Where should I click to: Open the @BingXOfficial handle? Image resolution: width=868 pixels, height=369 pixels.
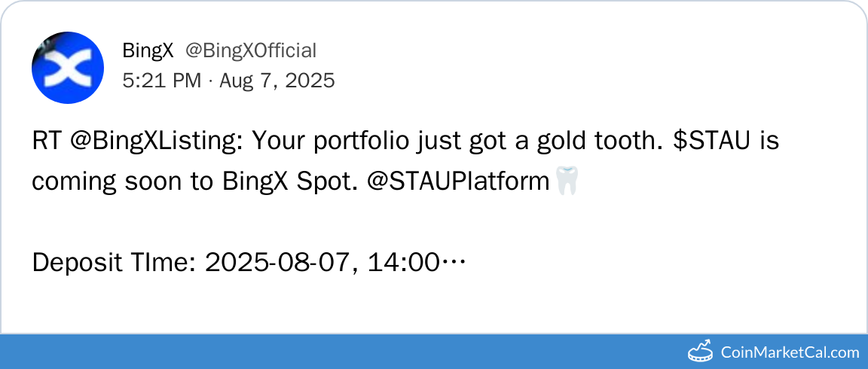pyautogui.click(x=251, y=50)
